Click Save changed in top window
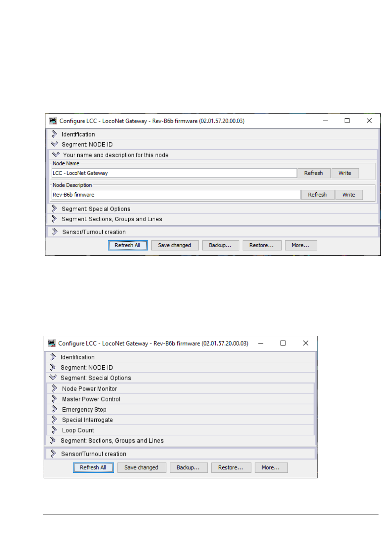This screenshot has height=554, width=392. coord(175,245)
